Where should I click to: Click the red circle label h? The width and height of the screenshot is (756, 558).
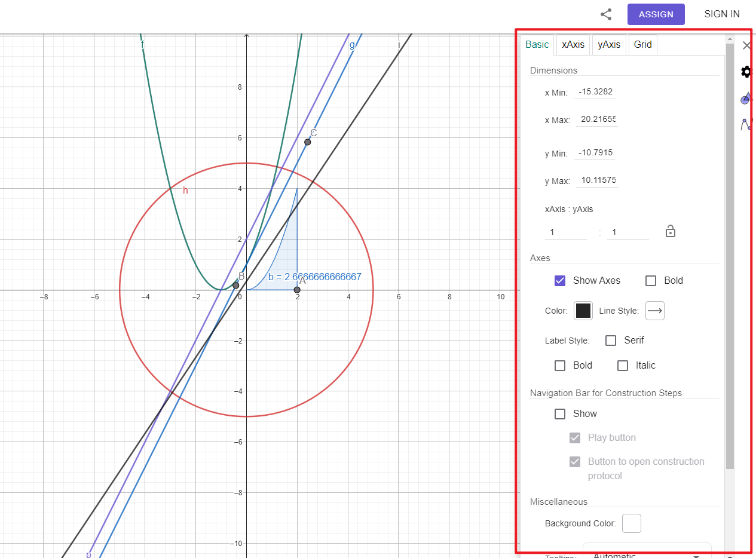click(185, 191)
